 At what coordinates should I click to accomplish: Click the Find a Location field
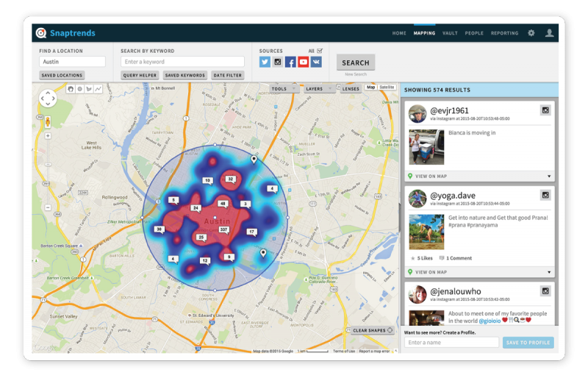[x=72, y=62]
